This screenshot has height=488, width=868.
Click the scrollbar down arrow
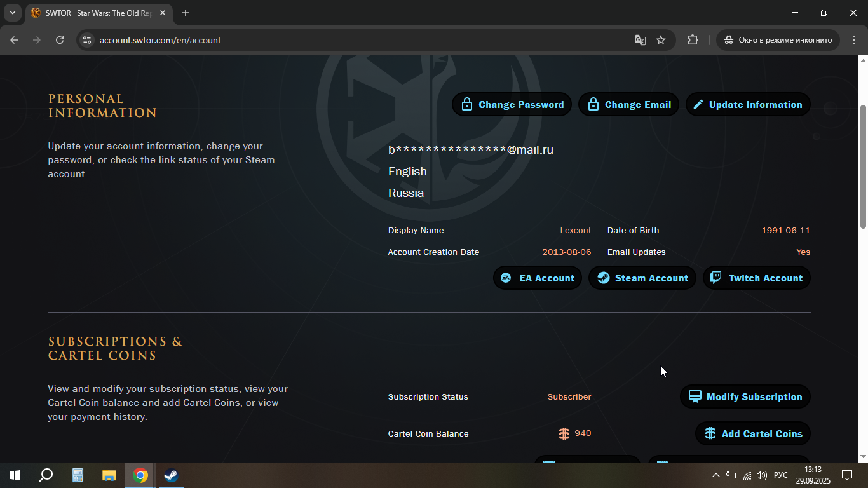point(863,457)
